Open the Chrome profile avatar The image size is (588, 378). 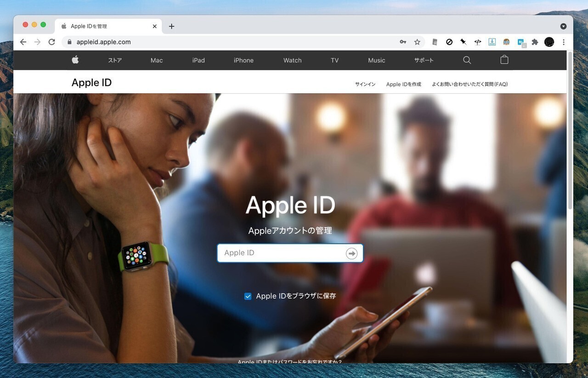click(x=549, y=42)
